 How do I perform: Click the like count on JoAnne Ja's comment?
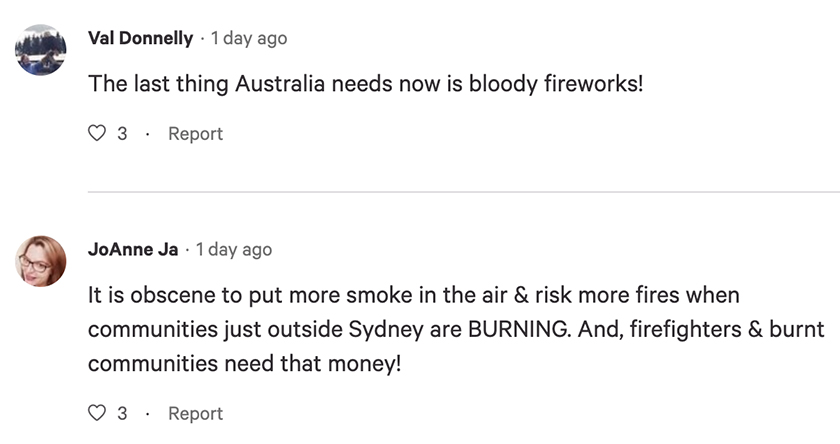coord(122,413)
